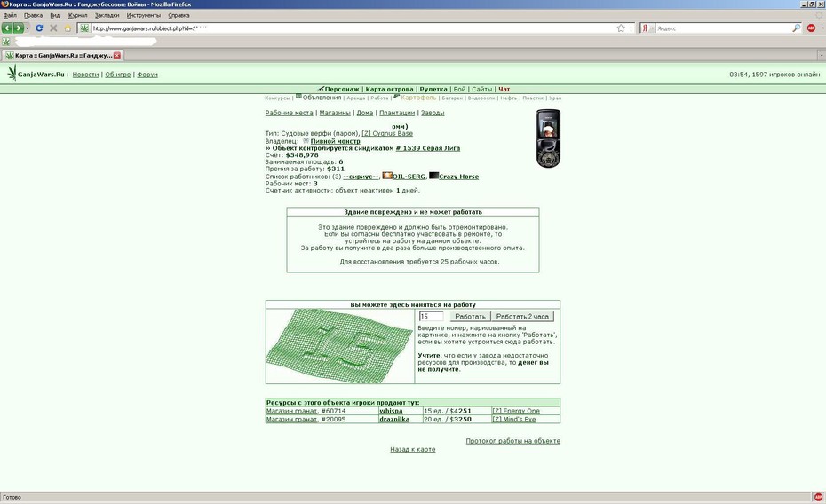This screenshot has width=826, height=504.
Task: Open the Yandex search engine selector
Action: click(x=647, y=28)
